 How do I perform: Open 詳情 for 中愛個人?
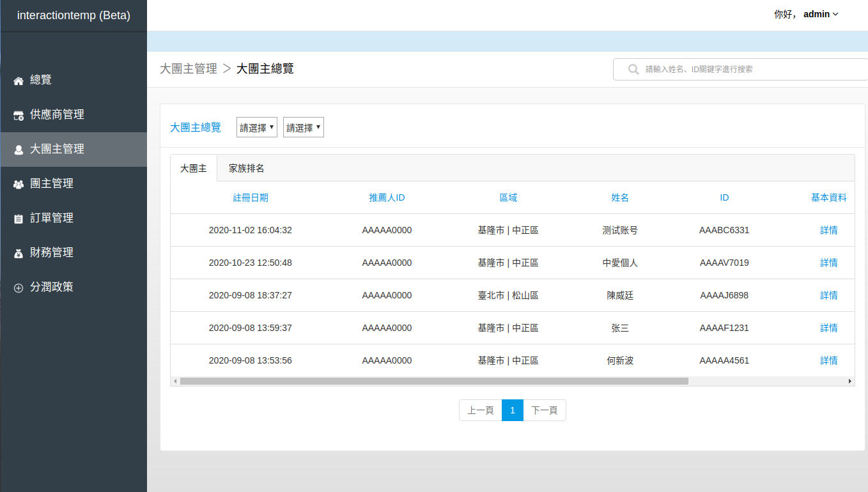(x=829, y=263)
